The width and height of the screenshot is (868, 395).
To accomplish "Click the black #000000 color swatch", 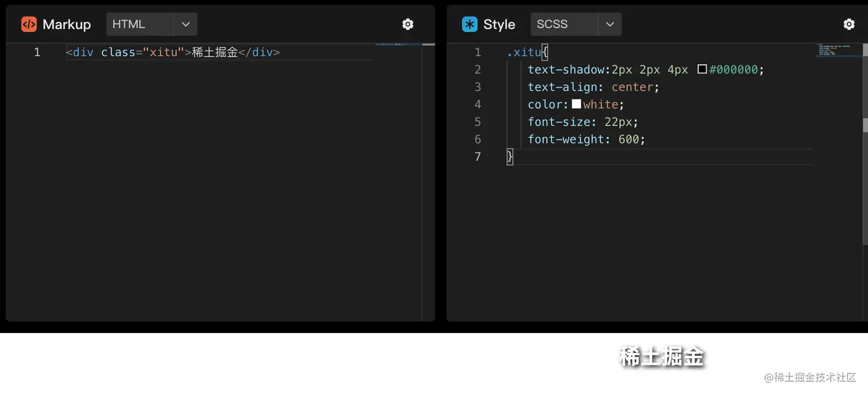I will tap(702, 69).
